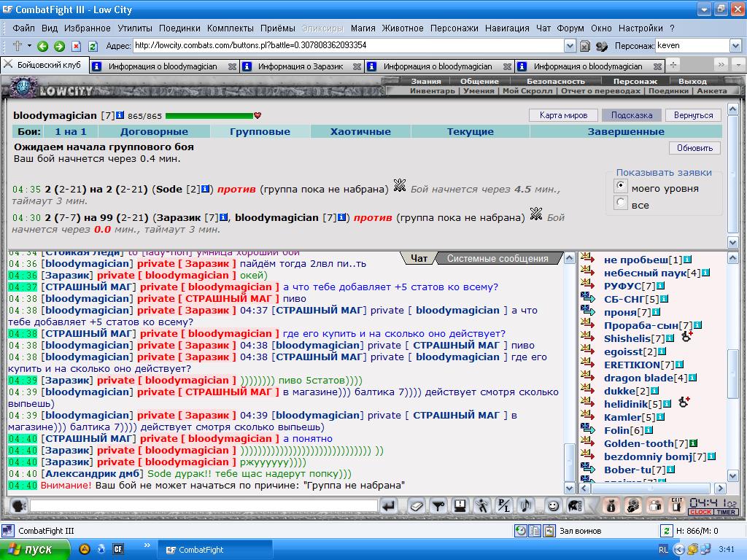The image size is (747, 560).
Task: Click the green refresh icon beside H: 866/M: 0
Action: pyautogui.click(x=666, y=531)
